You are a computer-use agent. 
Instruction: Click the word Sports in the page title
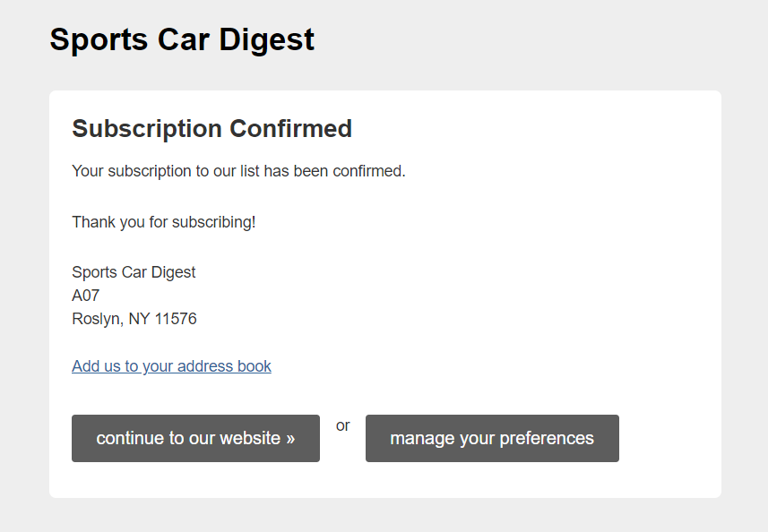(x=99, y=40)
